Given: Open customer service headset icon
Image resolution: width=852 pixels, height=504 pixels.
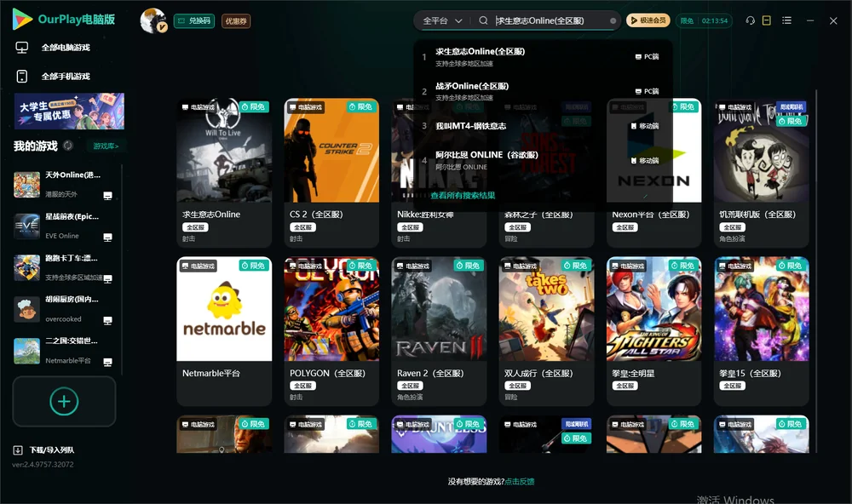Looking at the screenshot, I should click(750, 20).
